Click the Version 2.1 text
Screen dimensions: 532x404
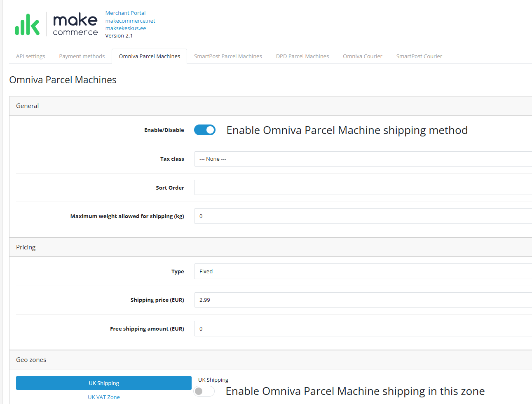[119, 35]
